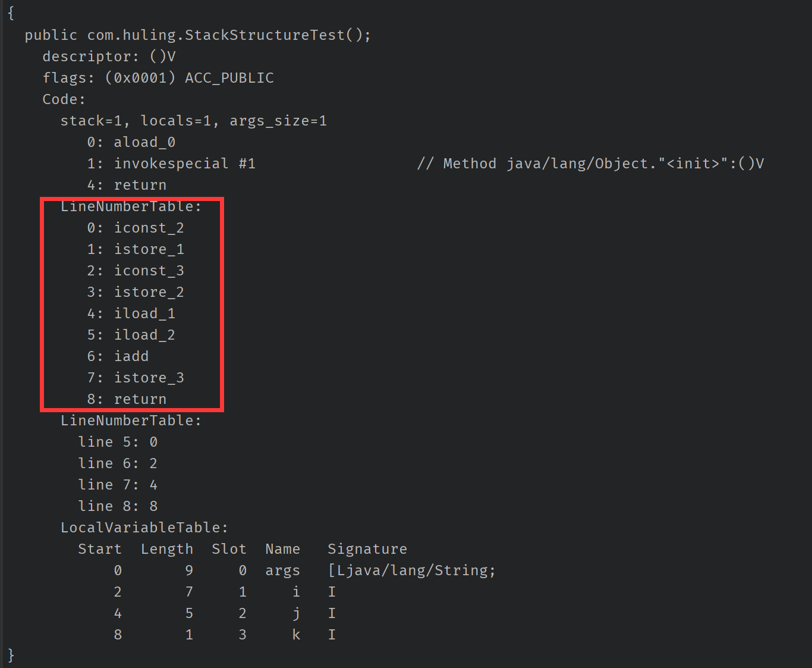Click the istore_3 instruction
This screenshot has height=668, width=812.
pos(149,378)
